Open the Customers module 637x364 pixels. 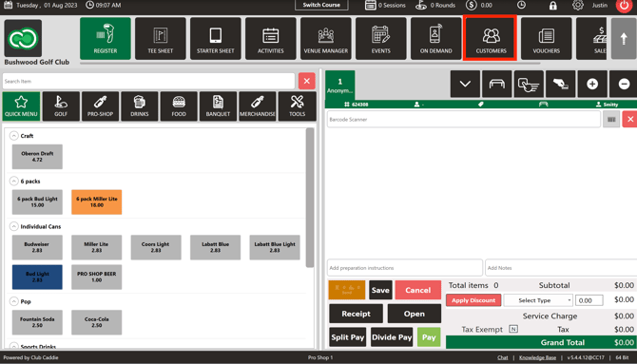(x=491, y=39)
